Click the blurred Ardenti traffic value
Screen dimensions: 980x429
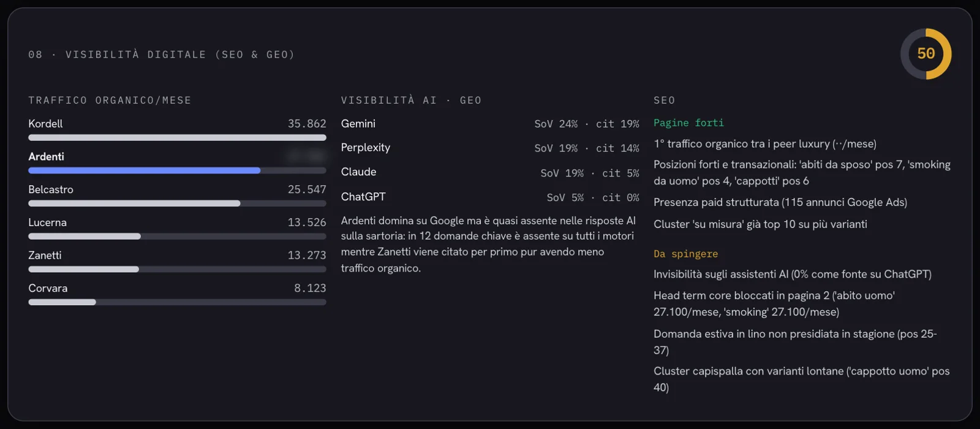307,157
